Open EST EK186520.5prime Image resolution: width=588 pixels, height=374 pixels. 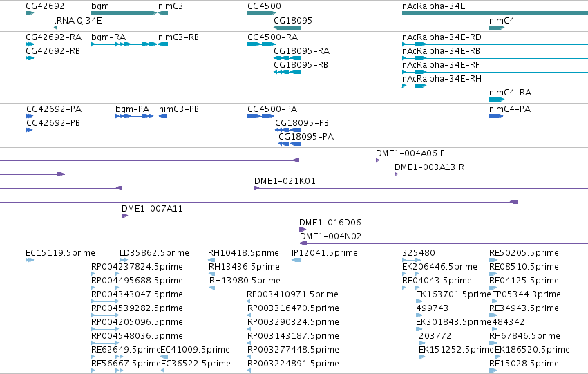click(498, 357)
